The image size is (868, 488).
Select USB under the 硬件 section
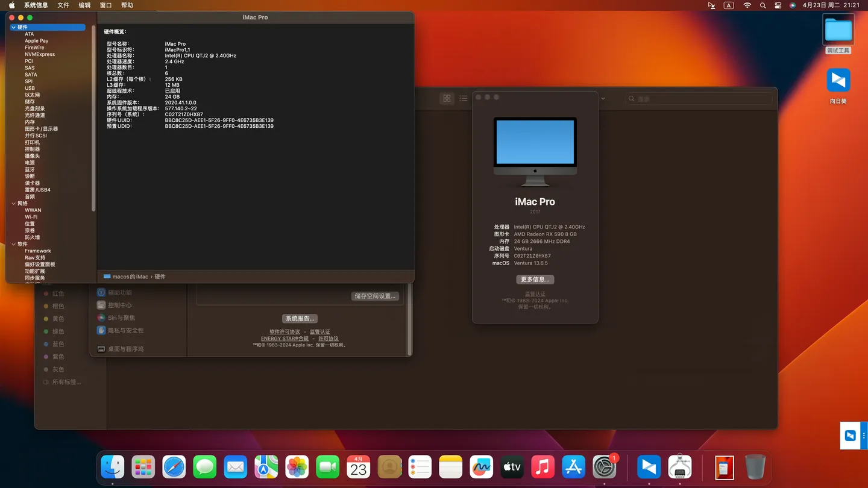click(29, 87)
